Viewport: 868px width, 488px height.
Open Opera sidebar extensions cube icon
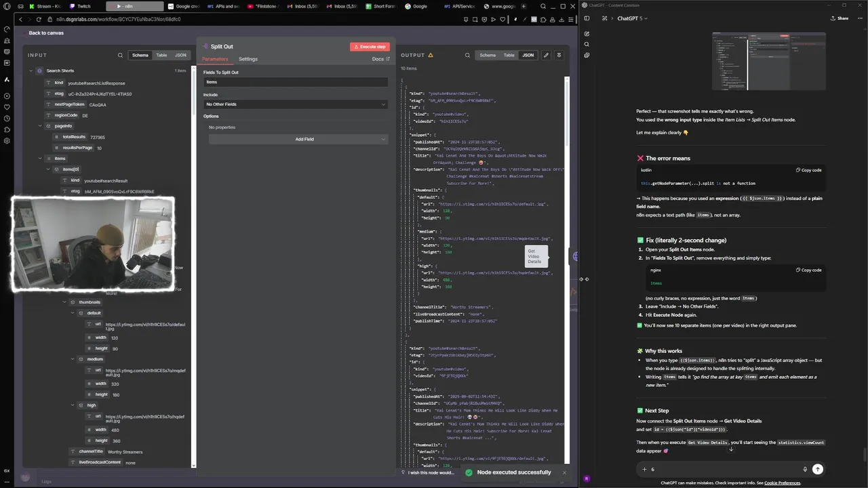pos(7,129)
